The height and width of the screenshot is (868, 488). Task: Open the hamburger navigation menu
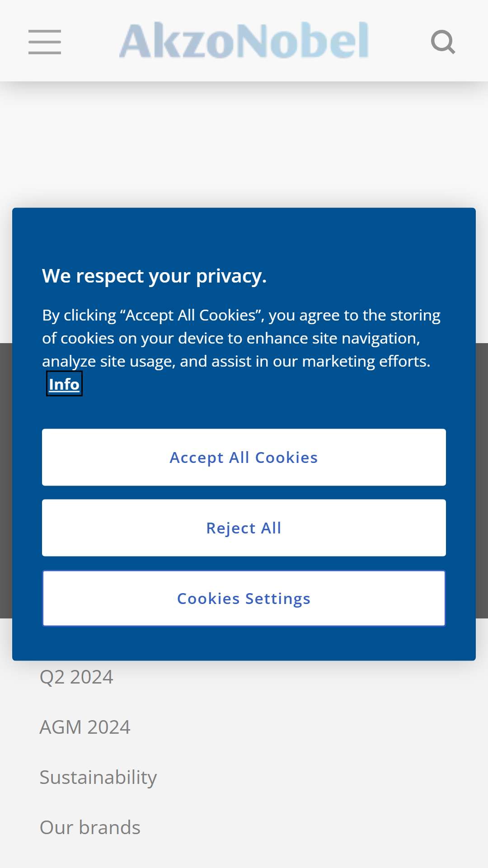[45, 42]
